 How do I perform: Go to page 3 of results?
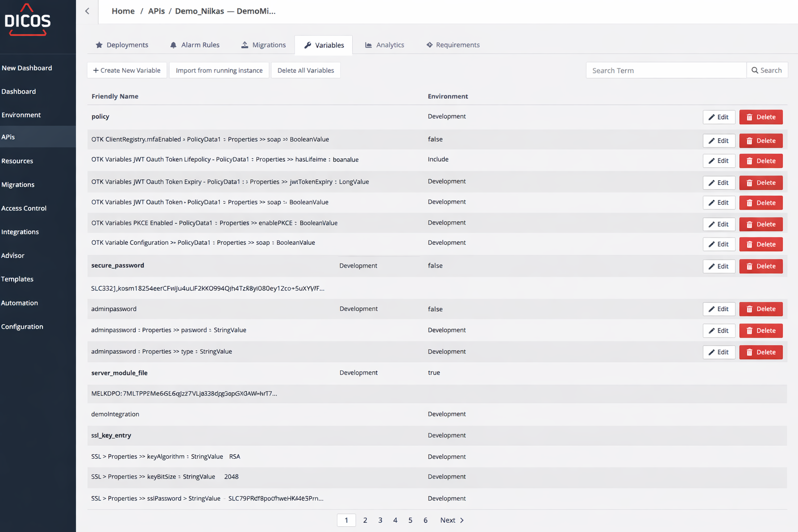[380, 520]
